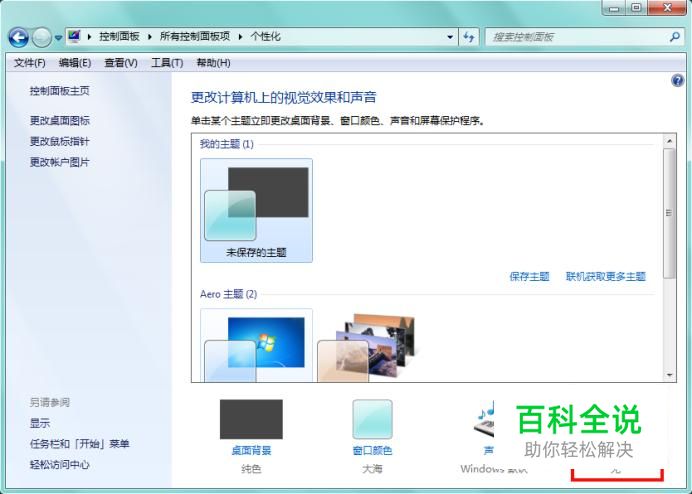Open the 查看(V) menu
Viewport: 692px width, 494px height.
(x=121, y=63)
